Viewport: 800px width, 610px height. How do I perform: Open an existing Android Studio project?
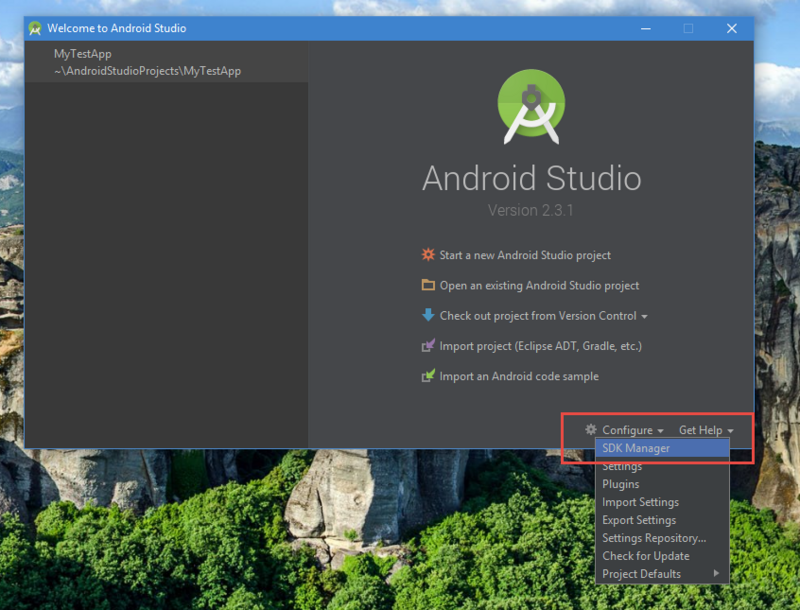click(x=539, y=285)
